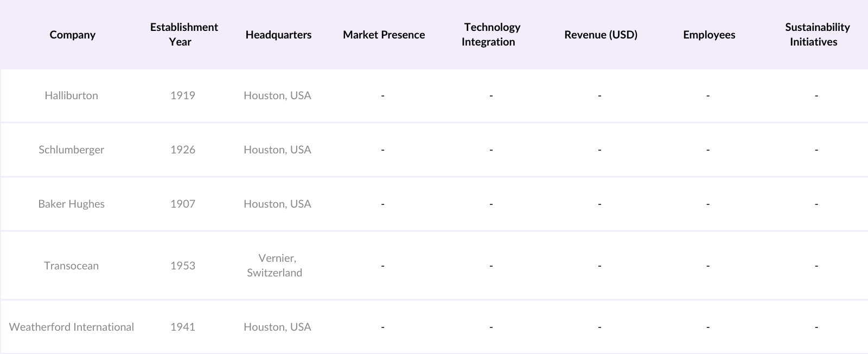868x354 pixels.
Task: Select the Schlumberger company cell
Action: pyautogui.click(x=71, y=150)
